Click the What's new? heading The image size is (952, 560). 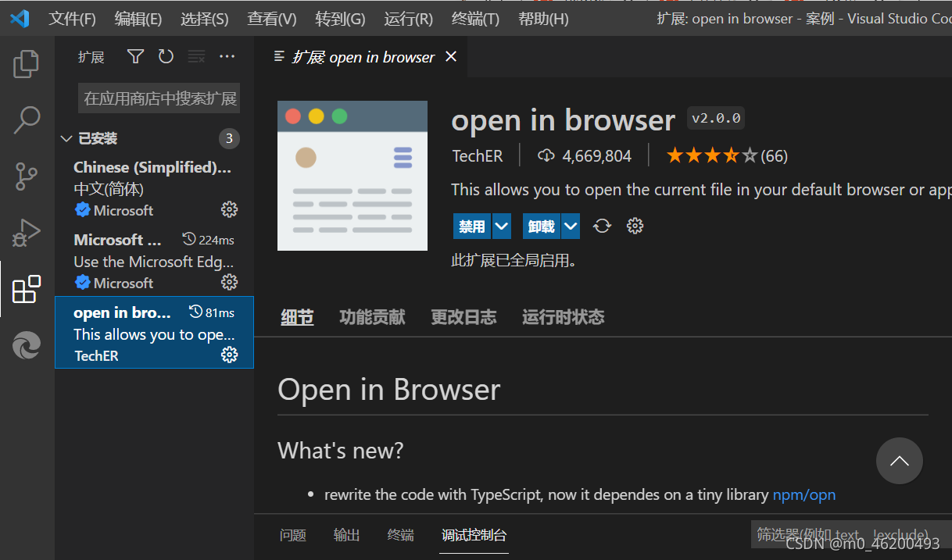pyautogui.click(x=341, y=451)
